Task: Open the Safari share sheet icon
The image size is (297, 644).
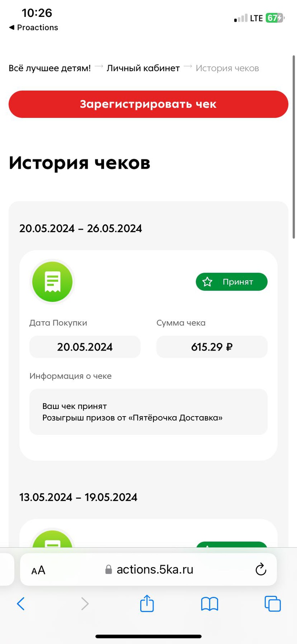Action: tap(147, 603)
